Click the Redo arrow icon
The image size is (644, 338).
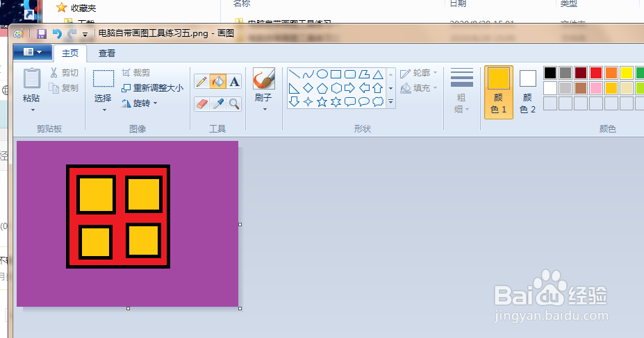[72, 33]
